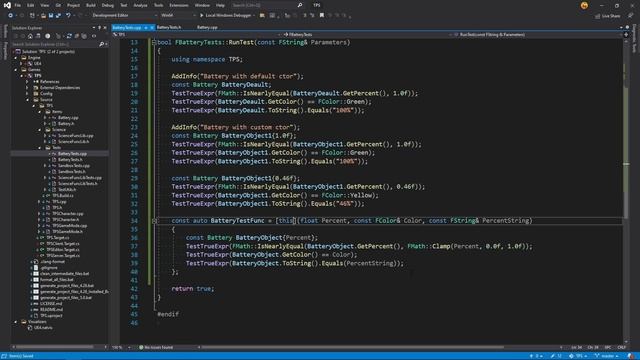Select BatteryTests.cpp in Solution Explorer
The height and width of the screenshot is (360, 640).
[x=72, y=153]
